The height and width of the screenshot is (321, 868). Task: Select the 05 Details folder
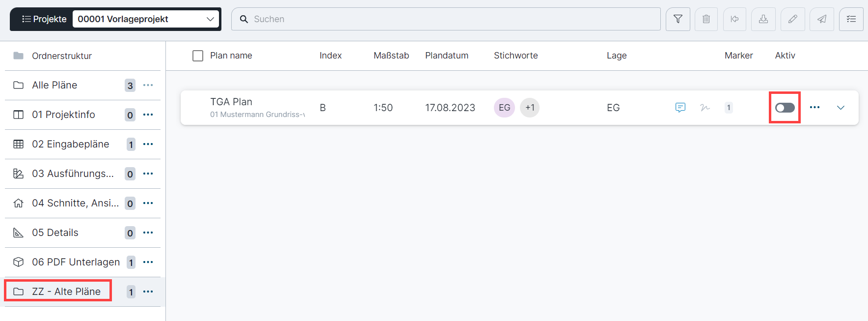click(82, 233)
